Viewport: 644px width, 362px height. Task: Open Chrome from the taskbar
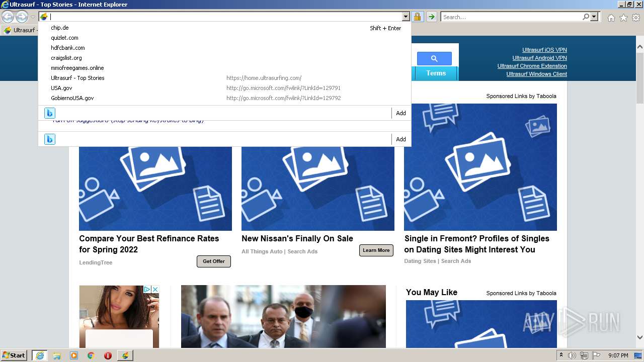click(91, 355)
